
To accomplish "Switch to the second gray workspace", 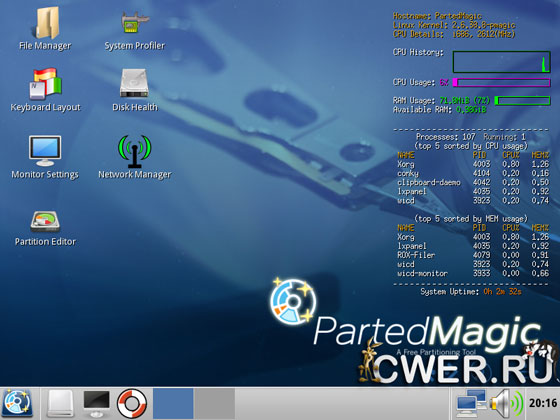I will [x=215, y=404].
